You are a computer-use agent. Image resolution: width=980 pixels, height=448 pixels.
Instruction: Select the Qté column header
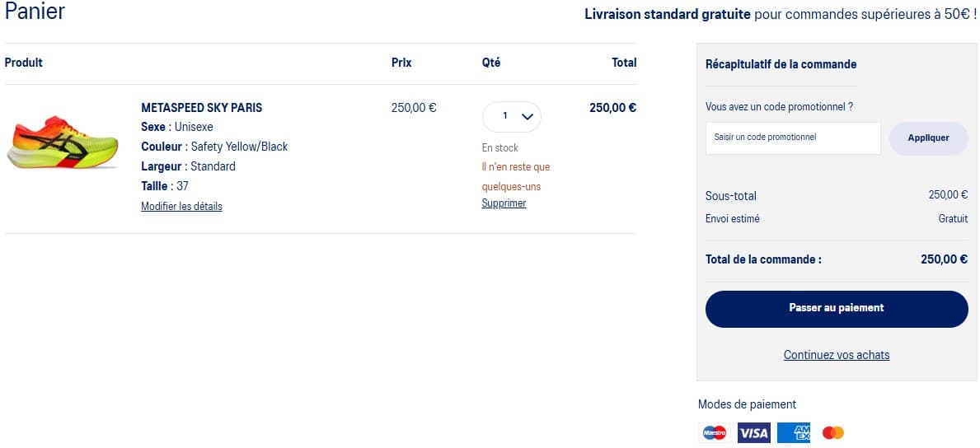491,63
